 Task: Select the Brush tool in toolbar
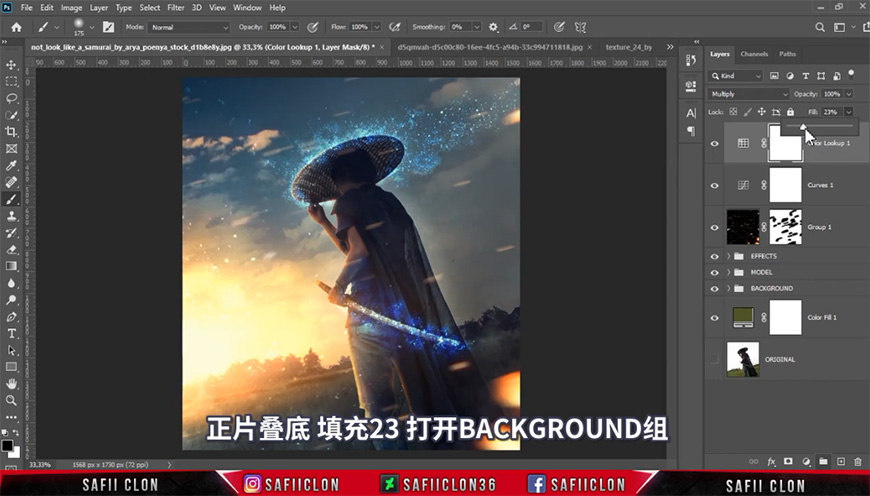click(x=11, y=199)
